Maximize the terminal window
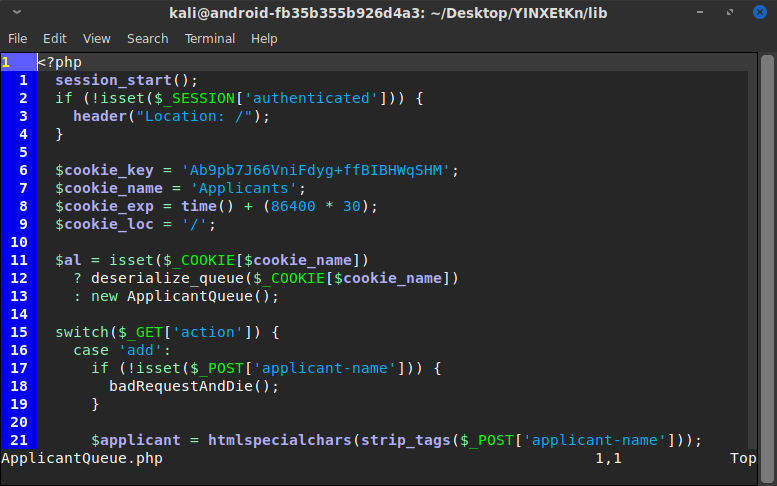Screen dimensions: 777x486 coord(735,12)
